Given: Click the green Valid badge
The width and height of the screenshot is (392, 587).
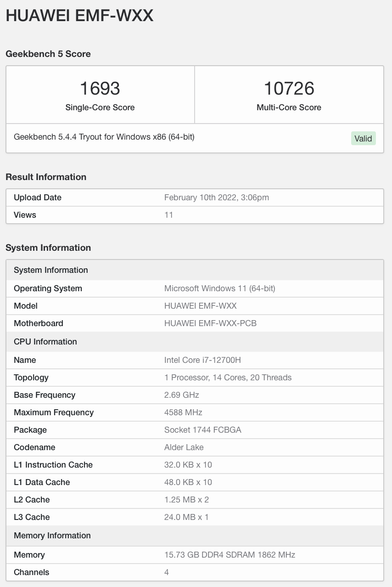Looking at the screenshot, I should [x=363, y=138].
